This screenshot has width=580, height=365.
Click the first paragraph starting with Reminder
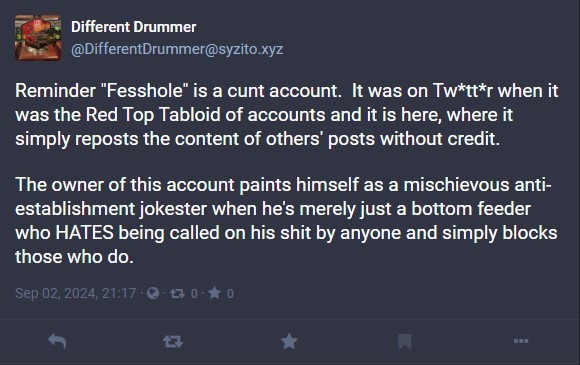[287, 115]
